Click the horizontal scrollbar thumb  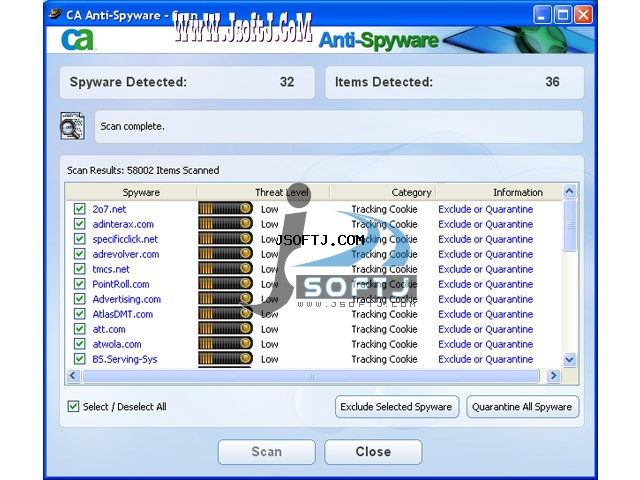tap(311, 376)
